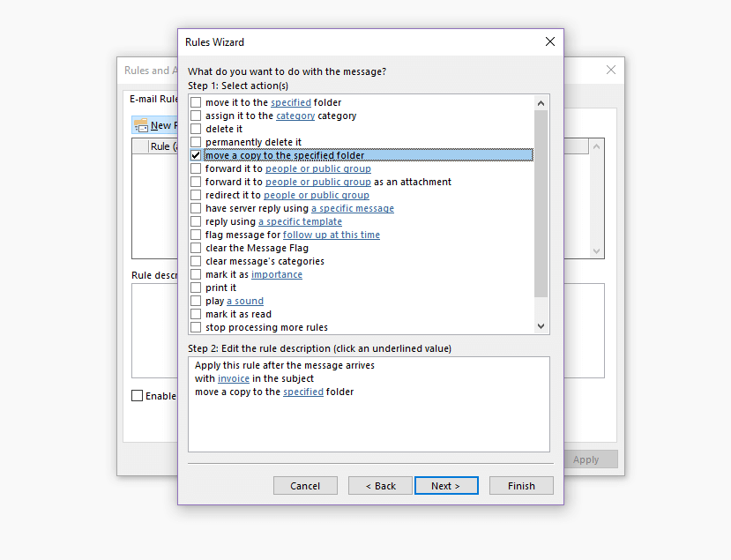Image resolution: width=731 pixels, height=560 pixels.
Task: Click the New Rule icon in Rules and Alerts
Action: point(141,125)
